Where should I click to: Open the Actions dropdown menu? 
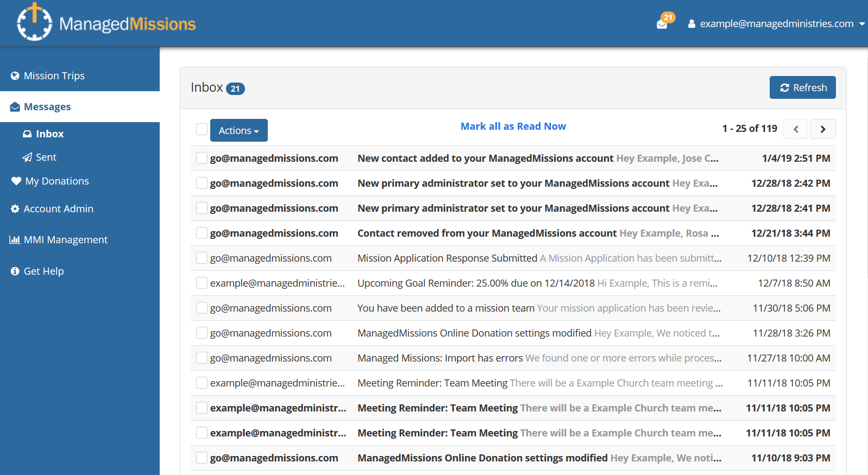coord(239,130)
